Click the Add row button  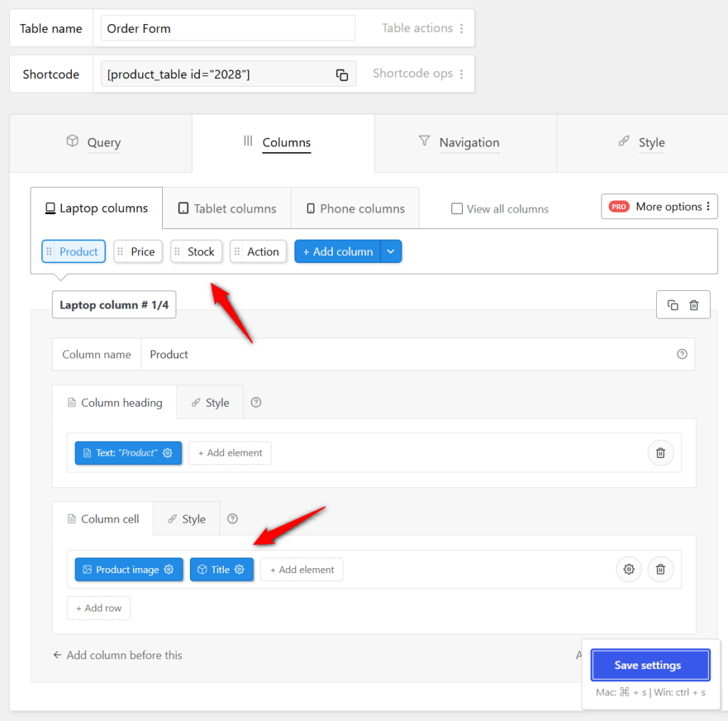[98, 608]
